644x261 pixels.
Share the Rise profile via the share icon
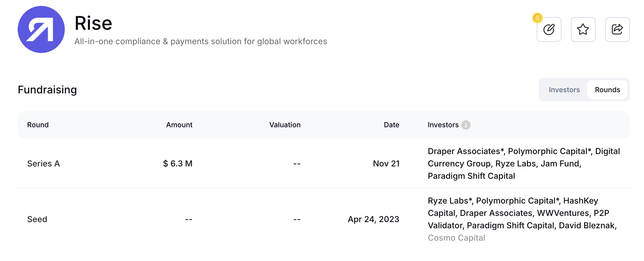click(617, 29)
